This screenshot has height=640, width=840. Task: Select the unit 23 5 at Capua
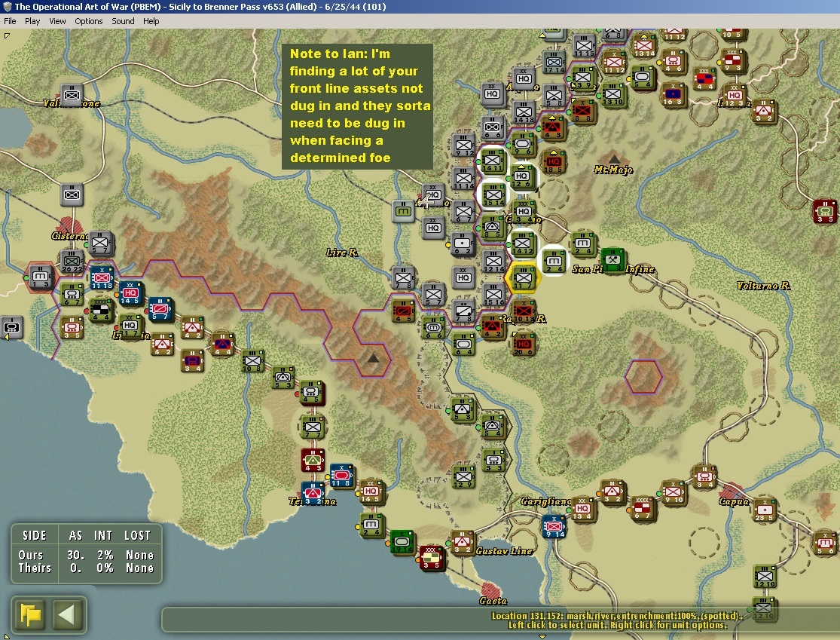(765, 510)
